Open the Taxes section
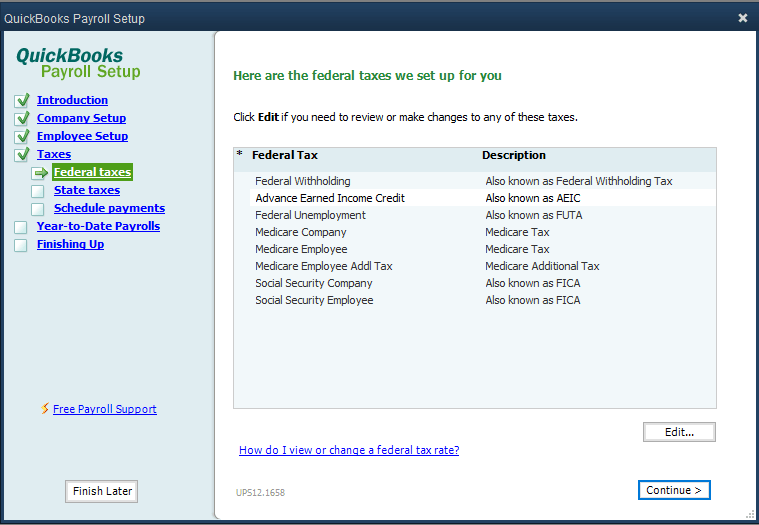759x525 pixels. pos(54,154)
